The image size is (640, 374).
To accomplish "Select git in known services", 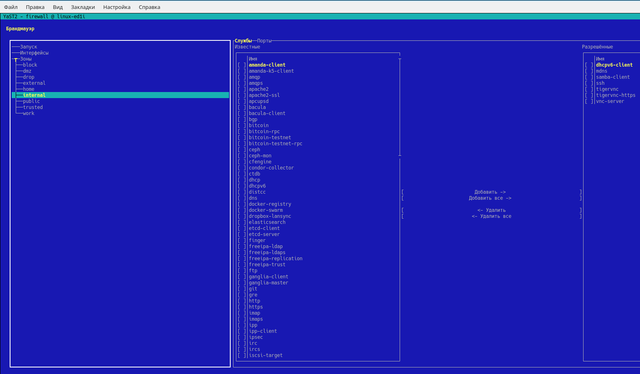I will [253, 289].
